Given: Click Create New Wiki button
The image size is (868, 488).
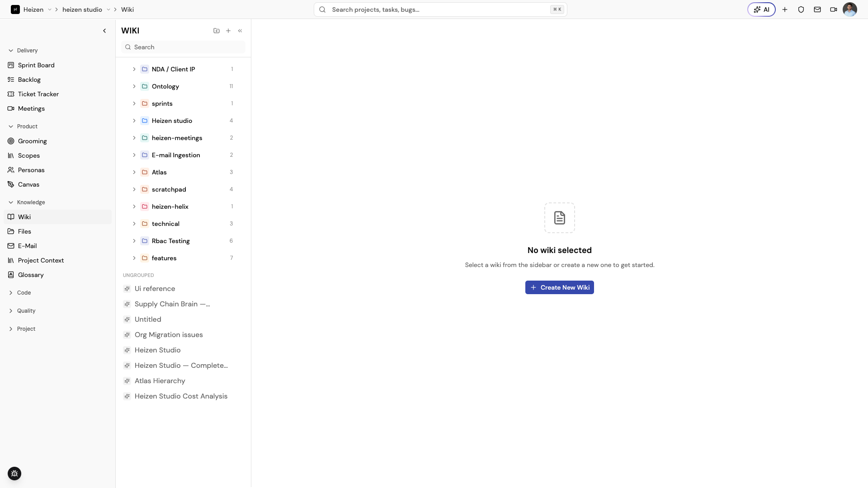Looking at the screenshot, I should (x=559, y=287).
